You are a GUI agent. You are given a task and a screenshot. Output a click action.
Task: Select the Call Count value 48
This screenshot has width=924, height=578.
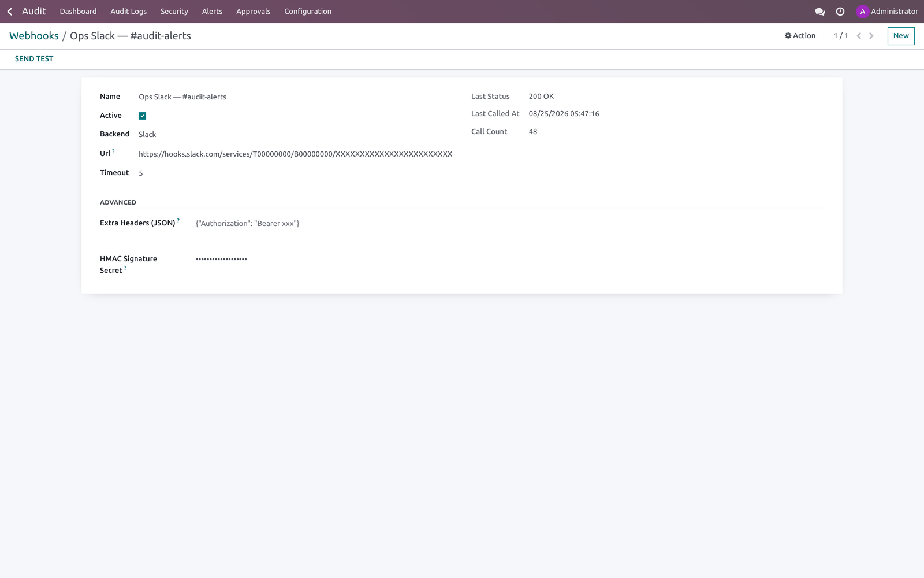(x=533, y=132)
